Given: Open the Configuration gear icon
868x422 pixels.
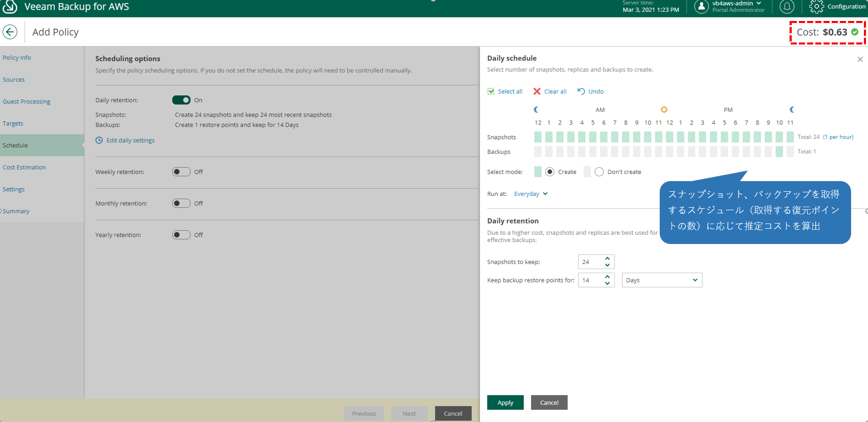Looking at the screenshot, I should [816, 6].
